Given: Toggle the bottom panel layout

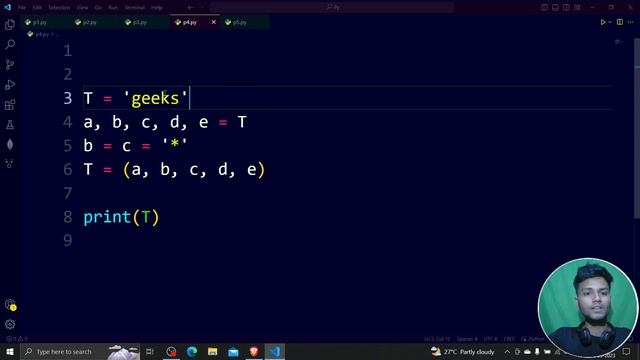Looking at the screenshot, I should coord(556,7).
